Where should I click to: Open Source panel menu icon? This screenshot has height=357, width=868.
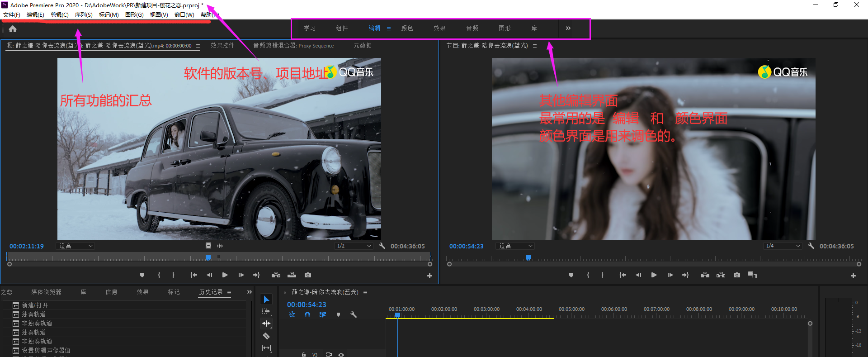click(x=198, y=46)
